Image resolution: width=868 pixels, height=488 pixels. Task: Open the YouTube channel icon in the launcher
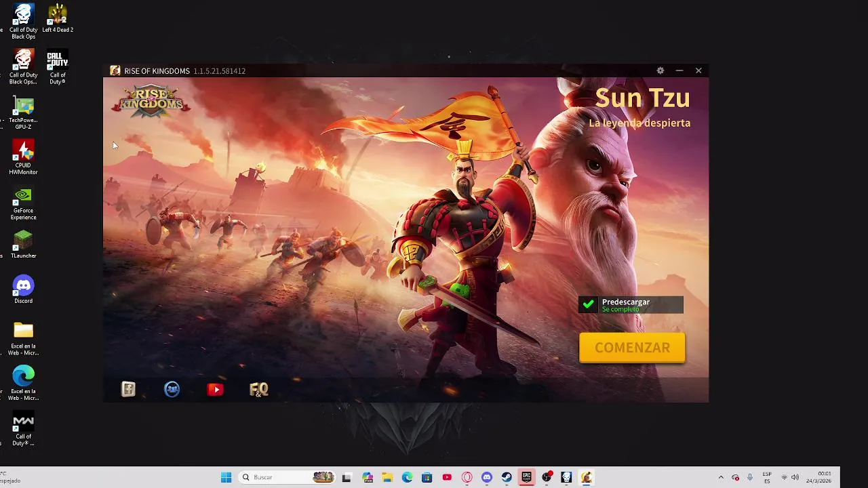(x=216, y=389)
